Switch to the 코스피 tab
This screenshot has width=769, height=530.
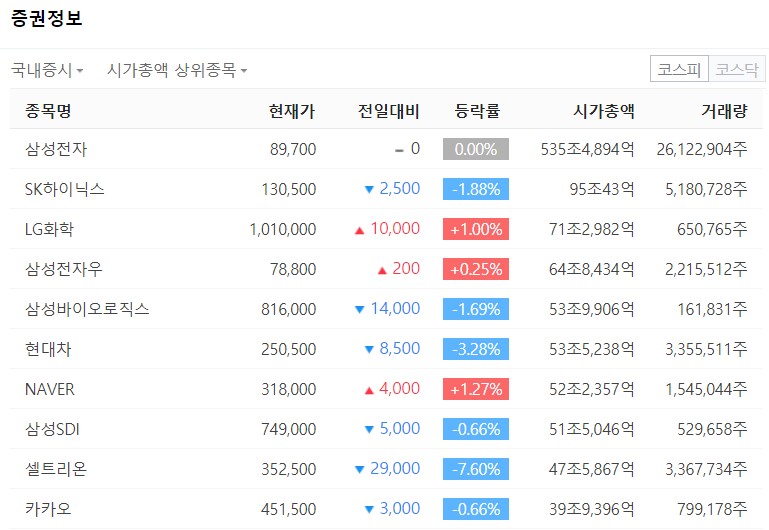[x=679, y=69]
